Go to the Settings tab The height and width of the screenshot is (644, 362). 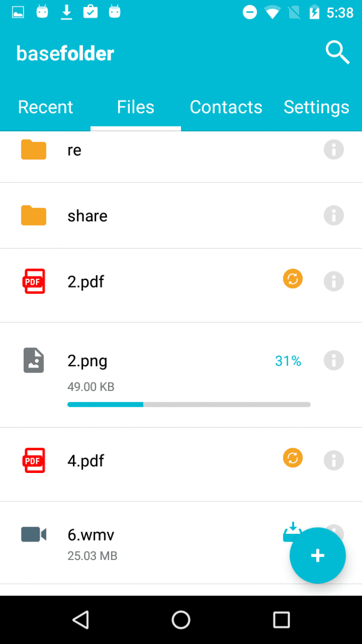tap(316, 107)
